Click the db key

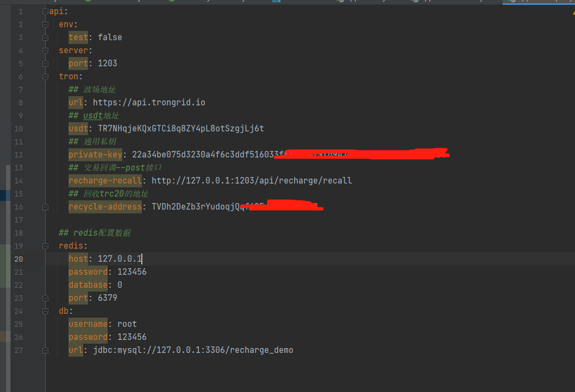64,311
